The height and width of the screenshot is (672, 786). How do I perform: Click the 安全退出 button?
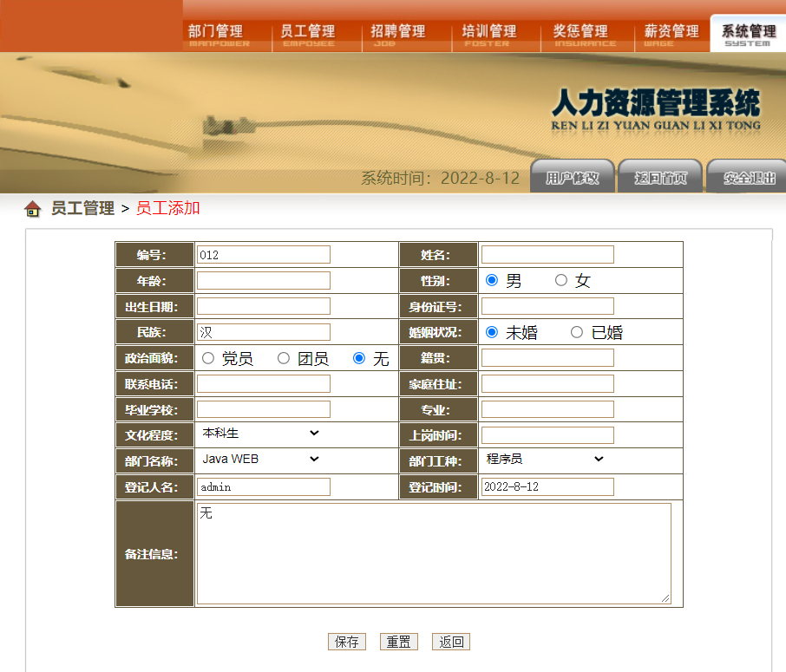click(x=748, y=176)
